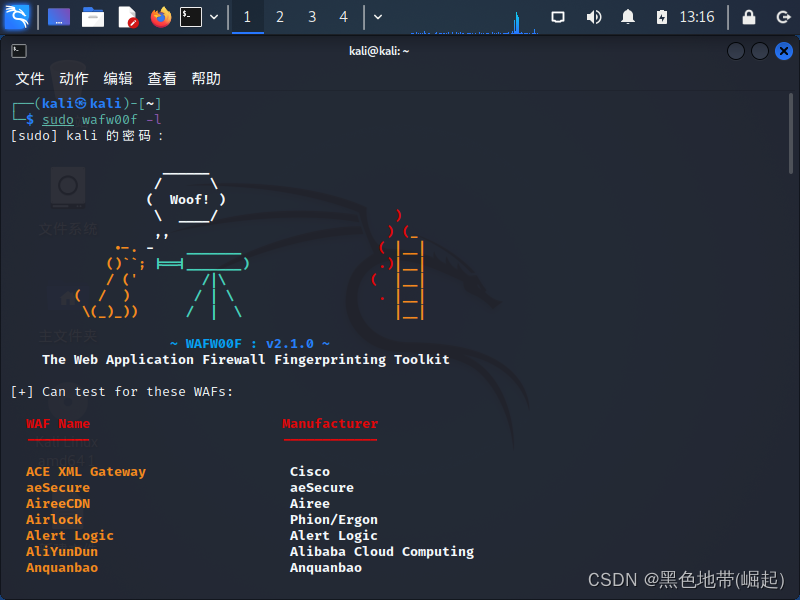The width and height of the screenshot is (800, 600).
Task: Click the 'Airlock' entry
Action: 54,520
